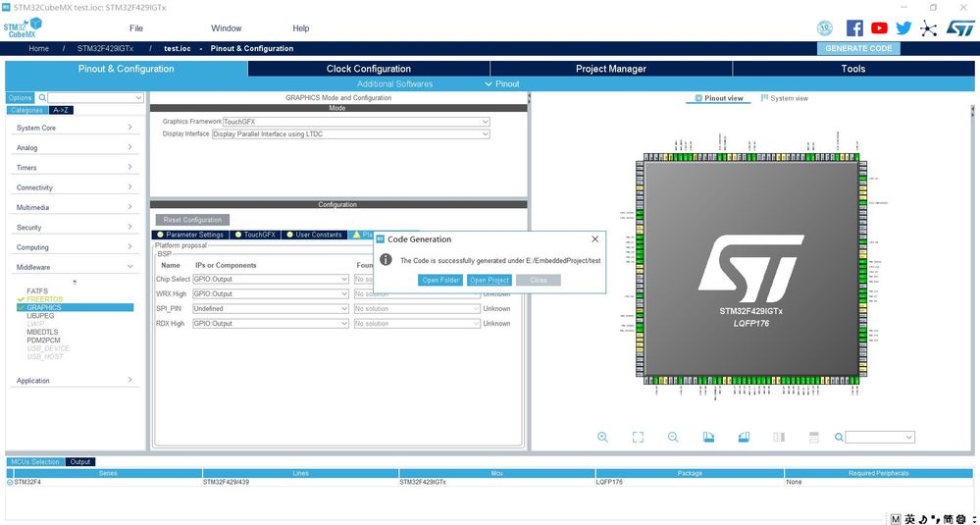Image resolution: width=980 pixels, height=525 pixels.
Task: Open the pin search combo box
Action: (x=880, y=437)
